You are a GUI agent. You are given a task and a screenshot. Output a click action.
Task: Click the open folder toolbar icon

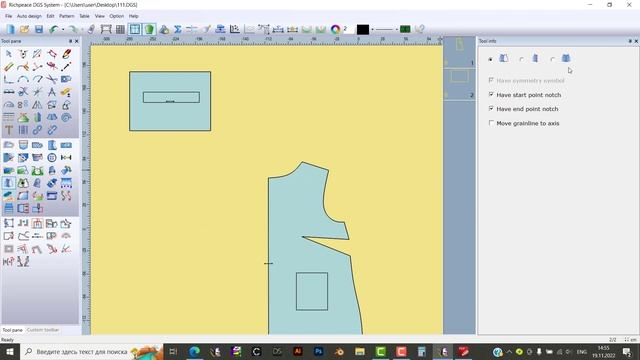tap(24, 29)
